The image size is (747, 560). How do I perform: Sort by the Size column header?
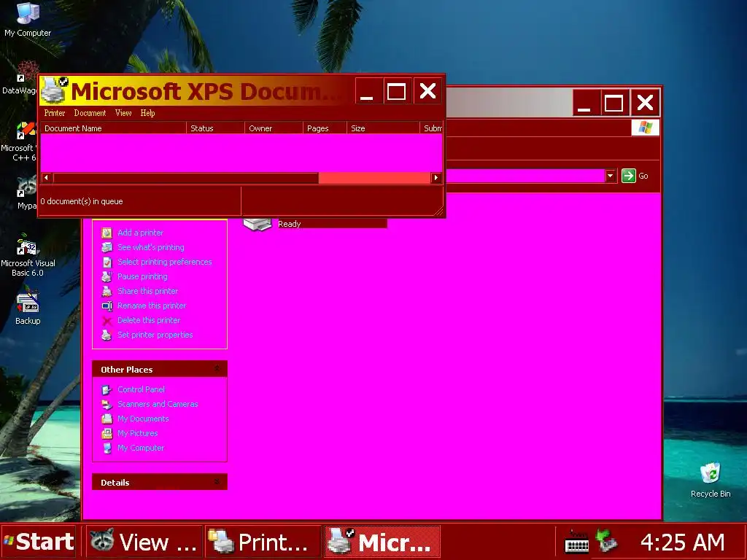click(383, 128)
